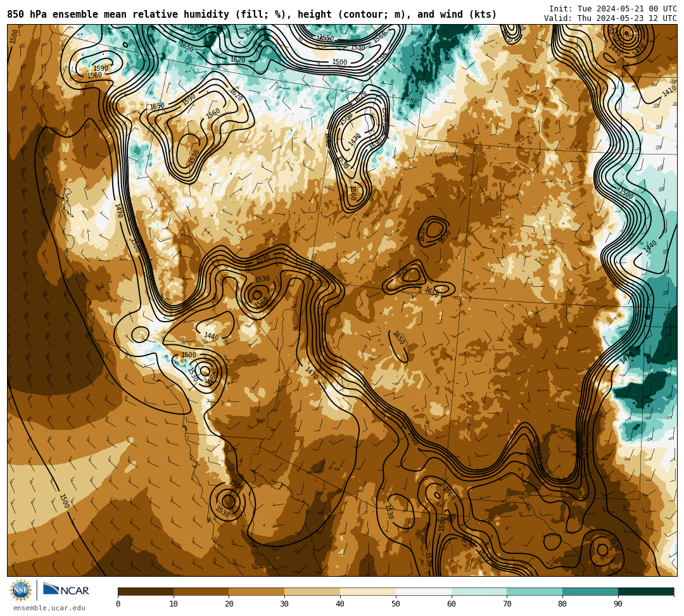Click the 90-100 dark green colorbar segment
Viewport: 684px width, 616px height.
[646, 591]
